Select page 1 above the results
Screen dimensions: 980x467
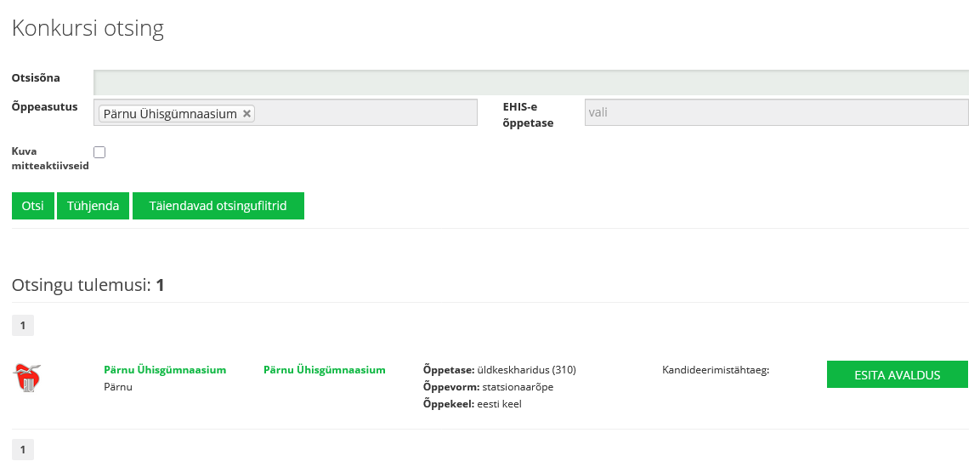pyautogui.click(x=22, y=325)
